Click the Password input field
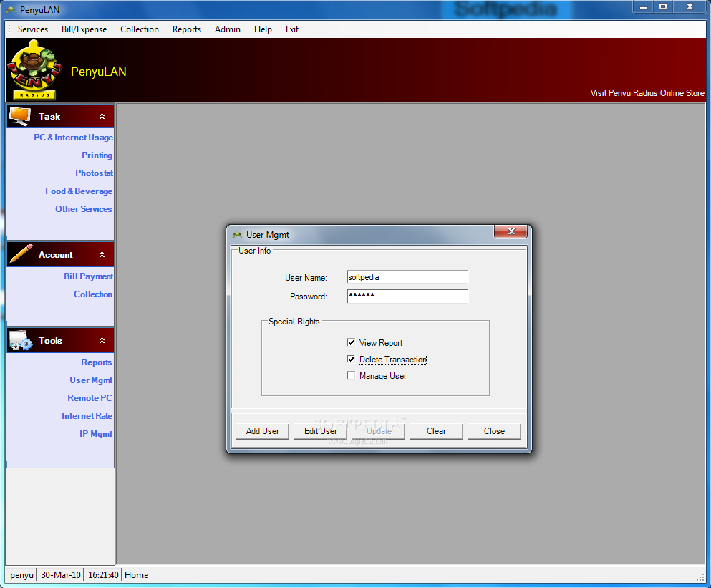This screenshot has height=588, width=711. (x=407, y=296)
